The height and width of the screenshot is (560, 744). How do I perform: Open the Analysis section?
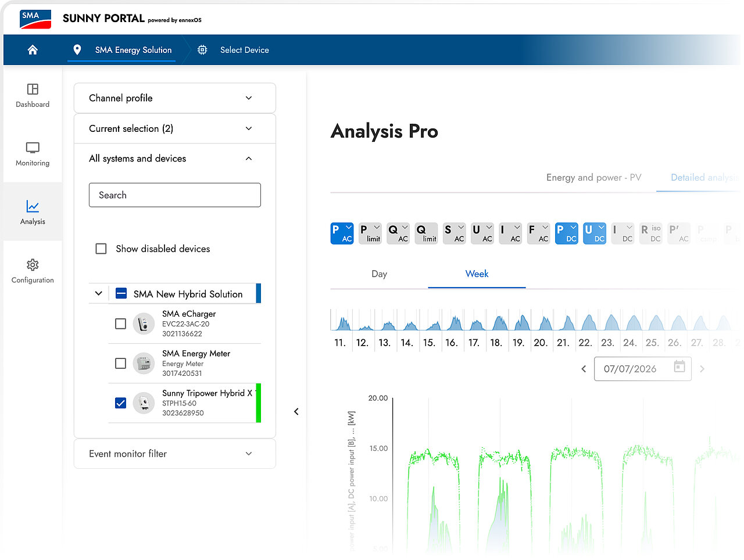pos(33,213)
